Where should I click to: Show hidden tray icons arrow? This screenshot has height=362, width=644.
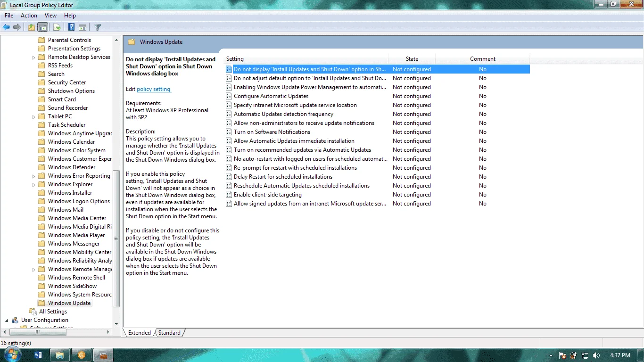coord(551,355)
